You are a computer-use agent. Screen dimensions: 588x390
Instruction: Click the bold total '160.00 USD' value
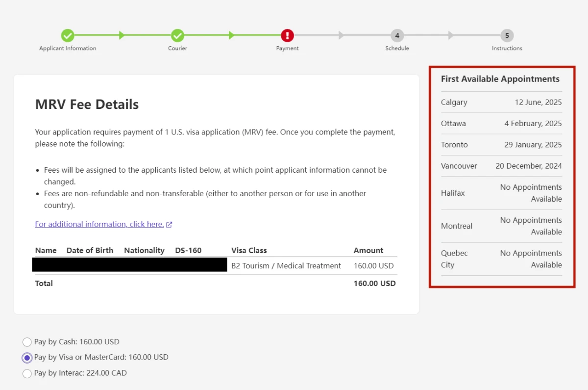(374, 284)
